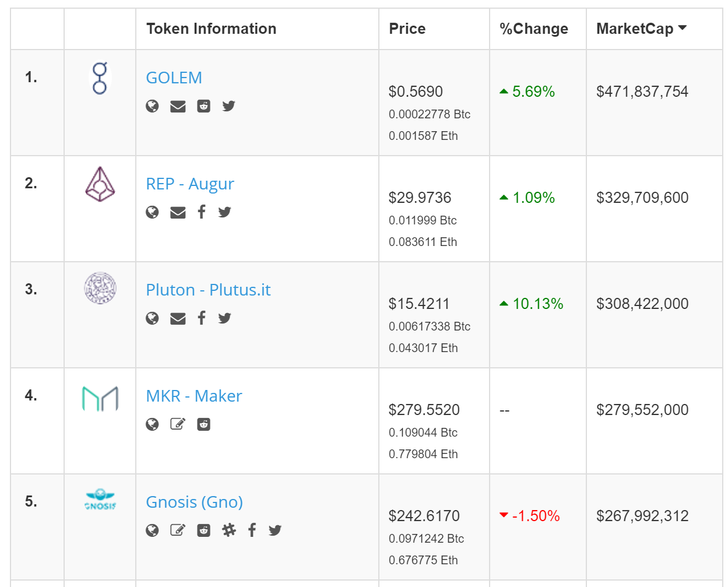This screenshot has width=728, height=587.
Task: Click the BitcoinTalk gear icon for Gnosis
Action: pos(228,530)
